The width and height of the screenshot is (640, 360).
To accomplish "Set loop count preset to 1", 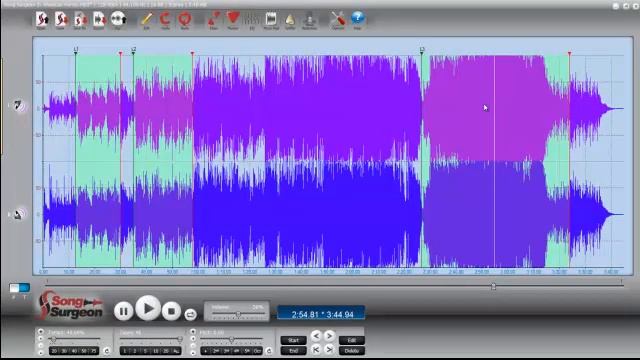I will click(x=125, y=351).
